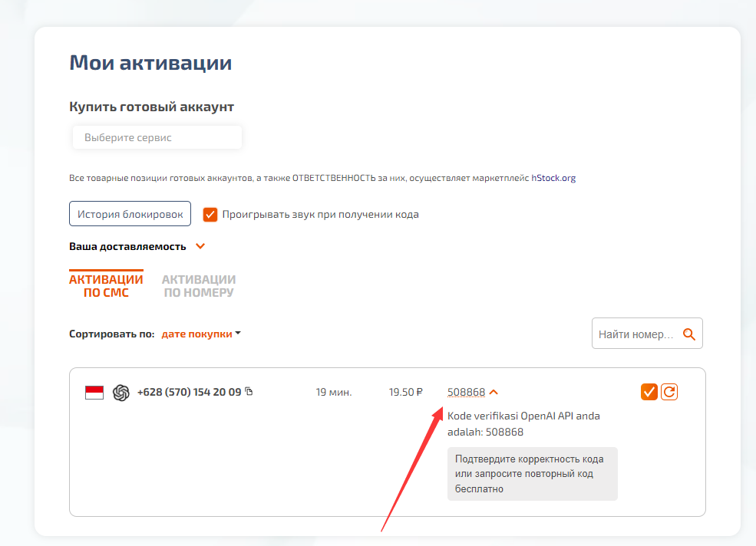
Task: Confirm the code with orange checkmark button
Action: tap(649, 392)
